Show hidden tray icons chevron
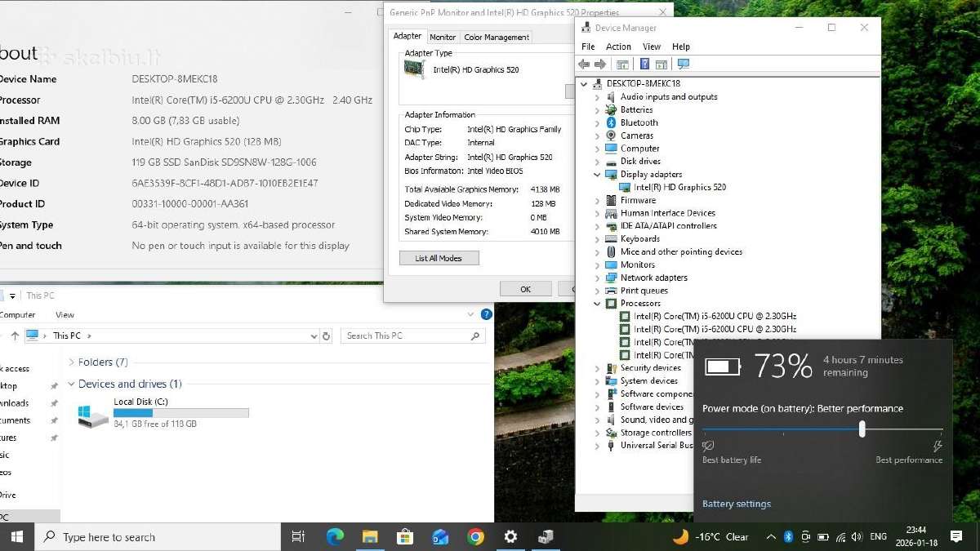Screen dimensions: 980x551 click(771, 536)
